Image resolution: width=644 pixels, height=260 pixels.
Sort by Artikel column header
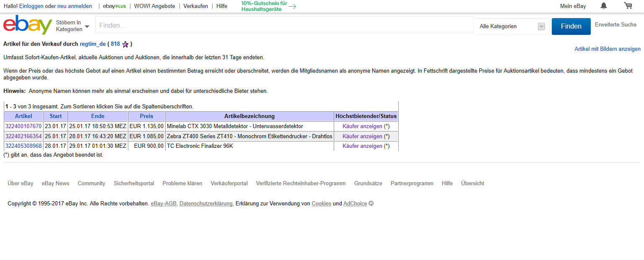tap(23, 116)
